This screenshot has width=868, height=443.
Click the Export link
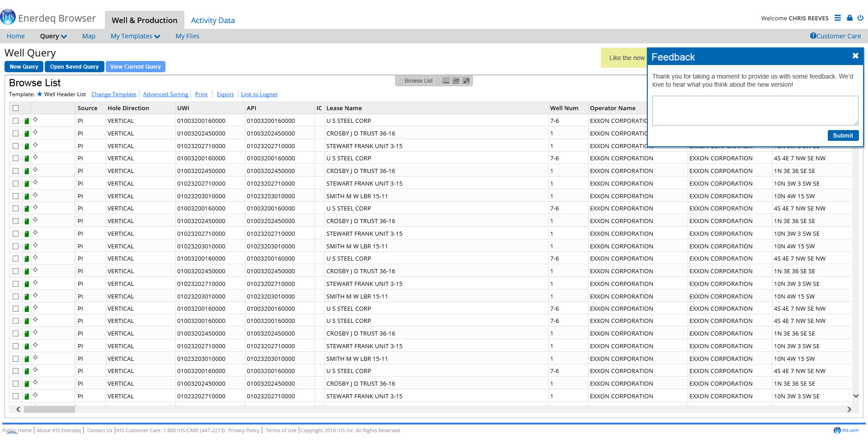[225, 94]
